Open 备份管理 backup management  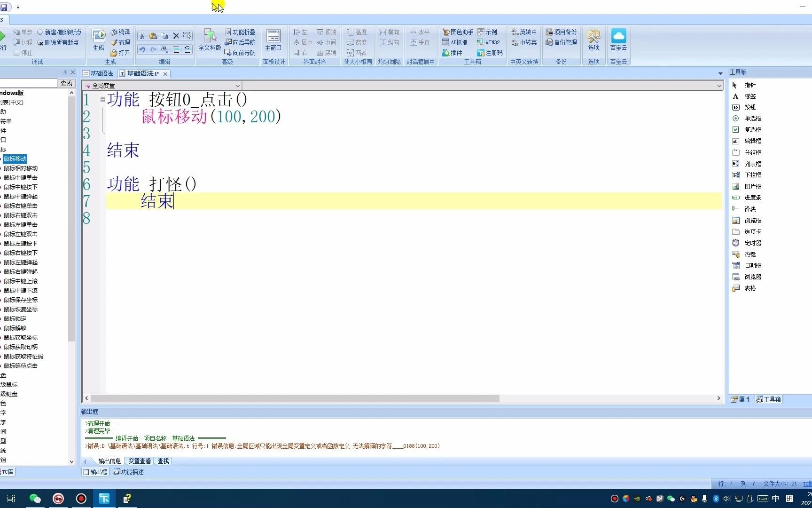pos(561,42)
